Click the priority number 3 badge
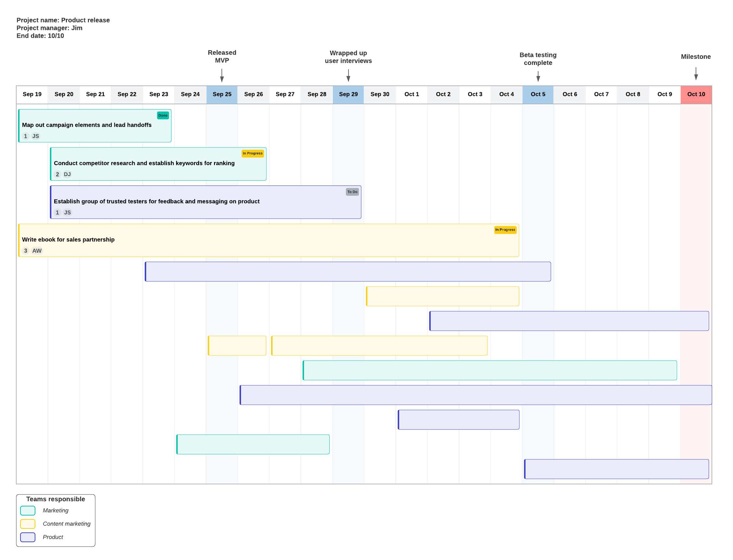Image resolution: width=733 pixels, height=560 pixels. tap(25, 251)
